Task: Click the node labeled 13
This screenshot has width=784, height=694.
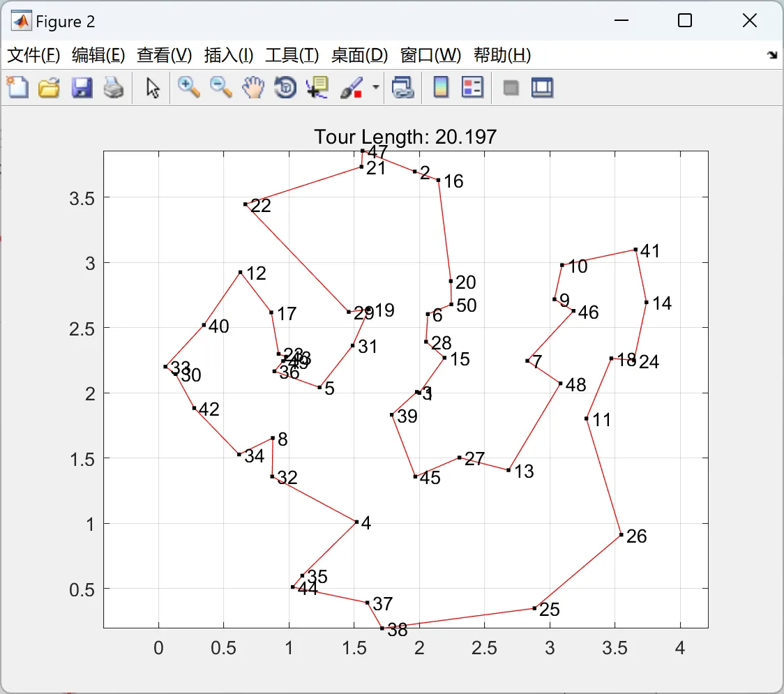Action: coord(508,470)
